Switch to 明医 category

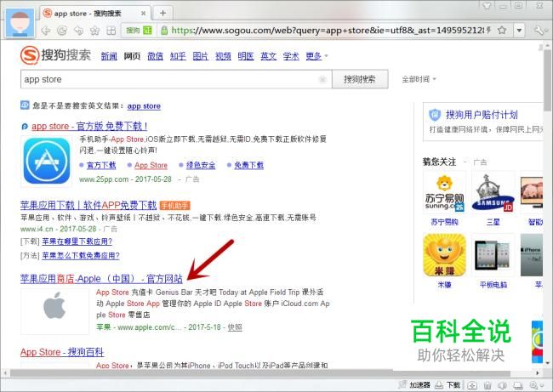[x=246, y=56]
